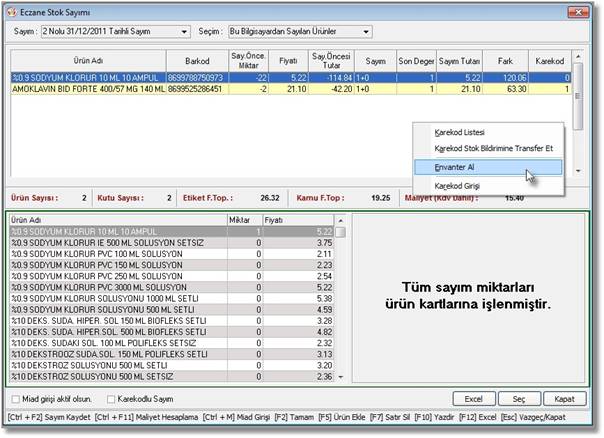The width and height of the screenshot is (604, 438).
Task: Open Karekod Girişi from the context menu
Action: point(461,186)
